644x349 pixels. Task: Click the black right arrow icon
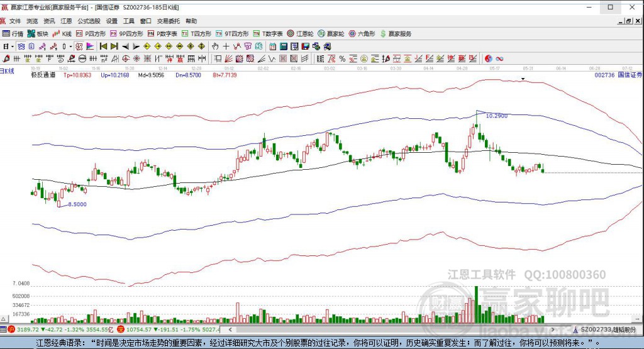click(x=136, y=47)
